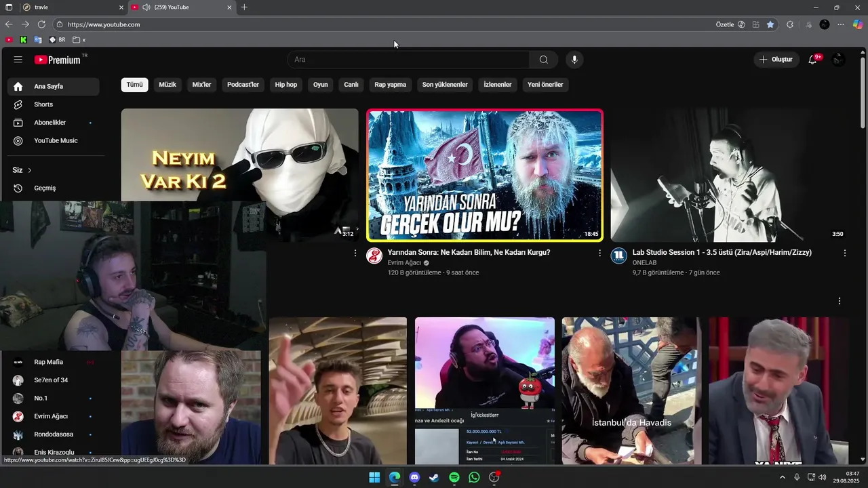Open options menu for Lab Studio Session video
The width and height of the screenshot is (868, 488).
point(845,253)
